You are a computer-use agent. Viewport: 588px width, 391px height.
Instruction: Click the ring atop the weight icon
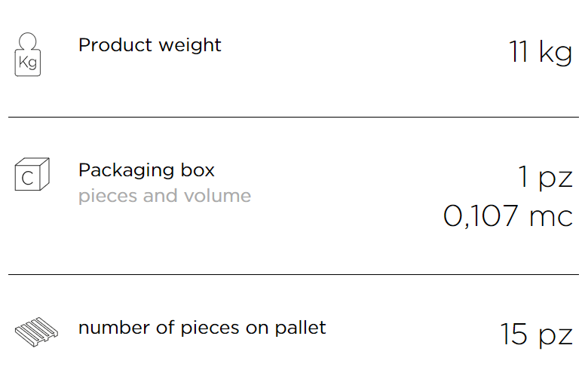(28, 41)
